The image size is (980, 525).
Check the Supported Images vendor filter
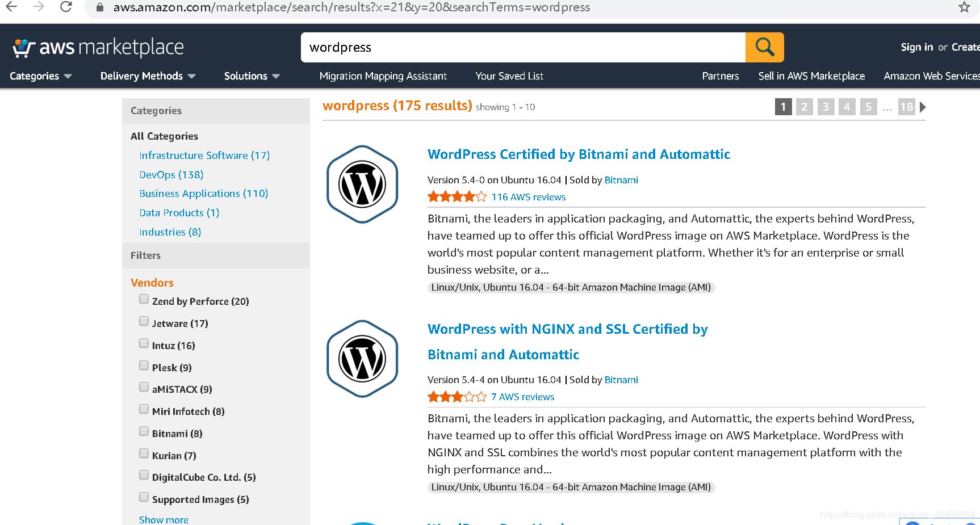coord(144,497)
